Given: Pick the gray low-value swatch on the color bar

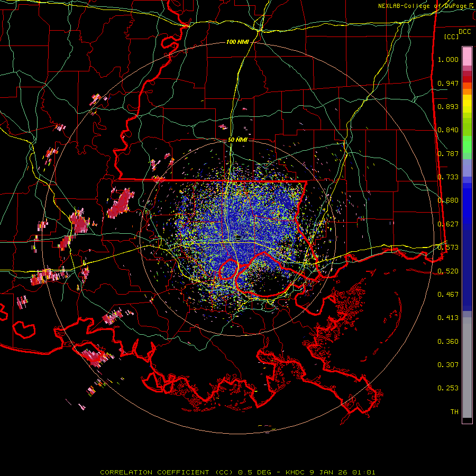Looking at the screenshot, I should pos(467,368).
